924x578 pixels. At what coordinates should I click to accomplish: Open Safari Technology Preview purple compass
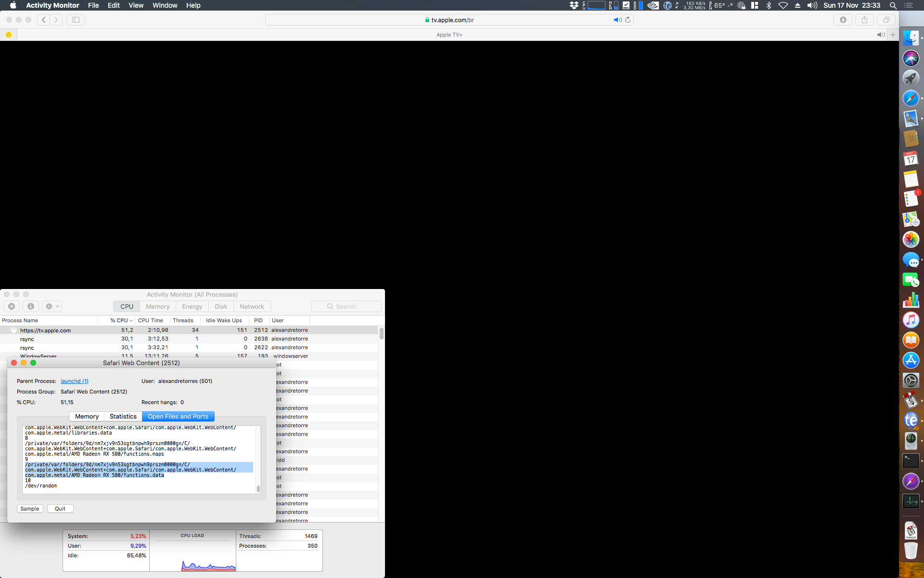point(911,481)
